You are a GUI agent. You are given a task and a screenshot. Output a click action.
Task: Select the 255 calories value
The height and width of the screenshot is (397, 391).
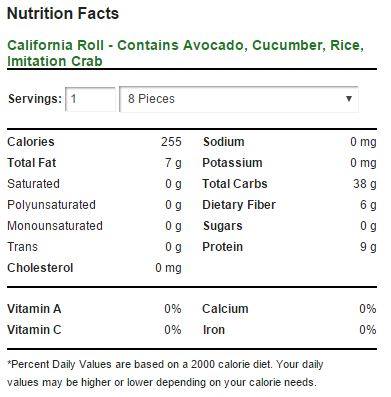click(x=171, y=142)
